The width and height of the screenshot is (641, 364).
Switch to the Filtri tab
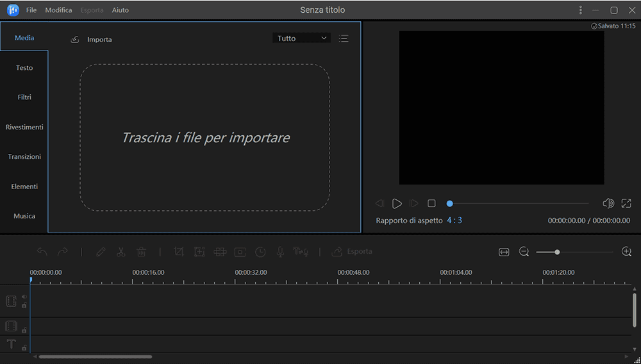(24, 97)
